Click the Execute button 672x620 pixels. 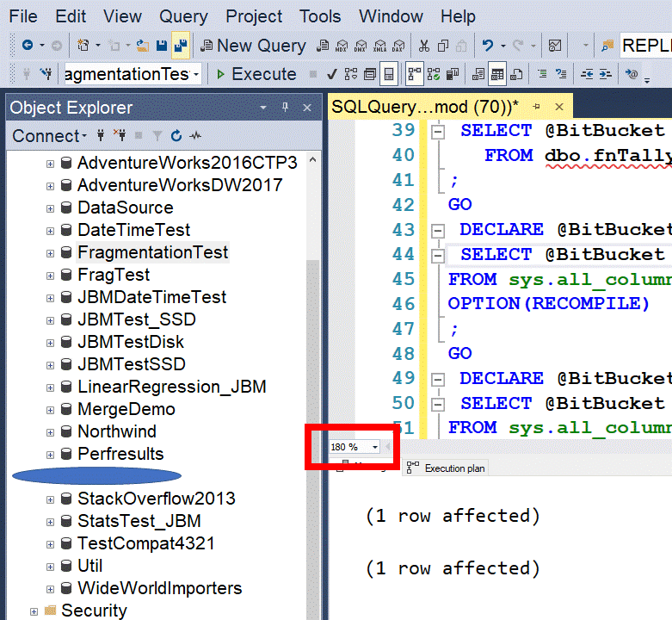coord(256,75)
